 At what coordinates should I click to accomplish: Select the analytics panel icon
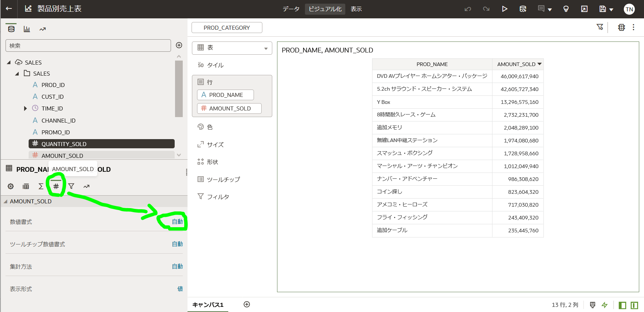click(x=43, y=29)
